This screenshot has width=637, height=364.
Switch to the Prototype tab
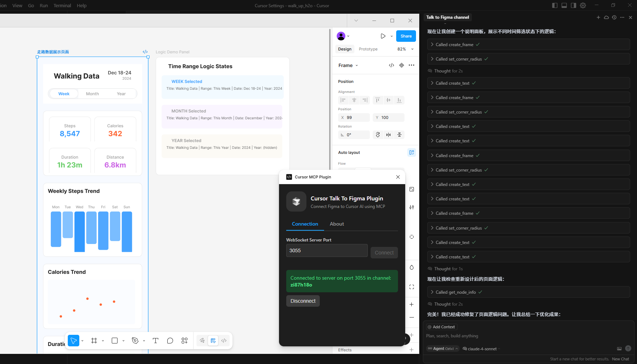(368, 49)
